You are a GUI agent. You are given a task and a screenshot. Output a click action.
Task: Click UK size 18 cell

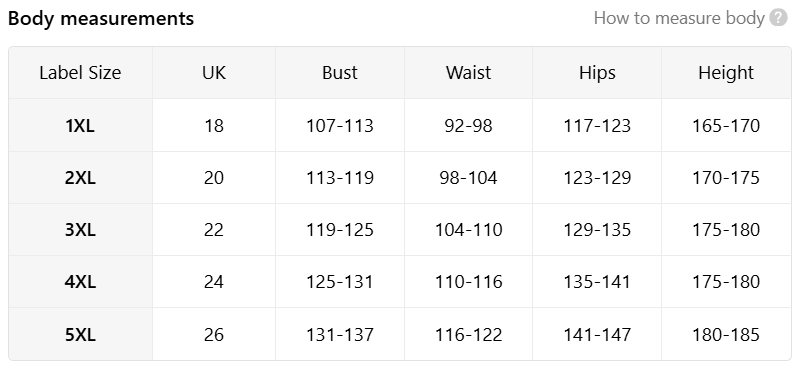click(214, 125)
